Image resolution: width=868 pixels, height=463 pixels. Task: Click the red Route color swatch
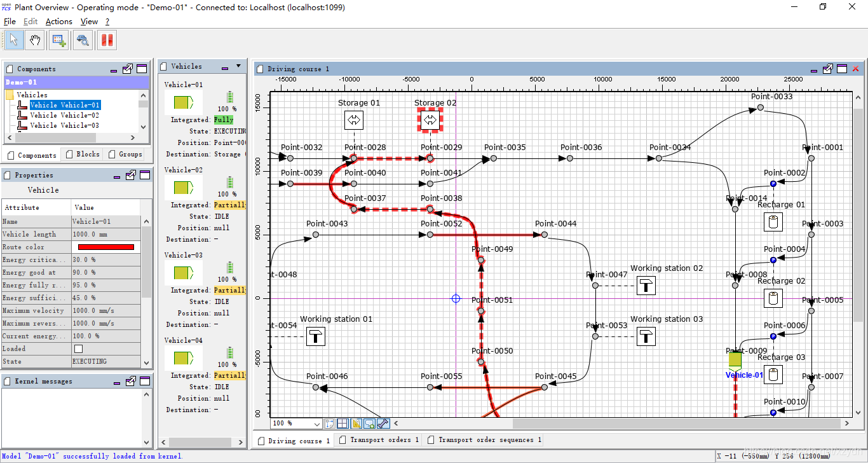click(106, 247)
